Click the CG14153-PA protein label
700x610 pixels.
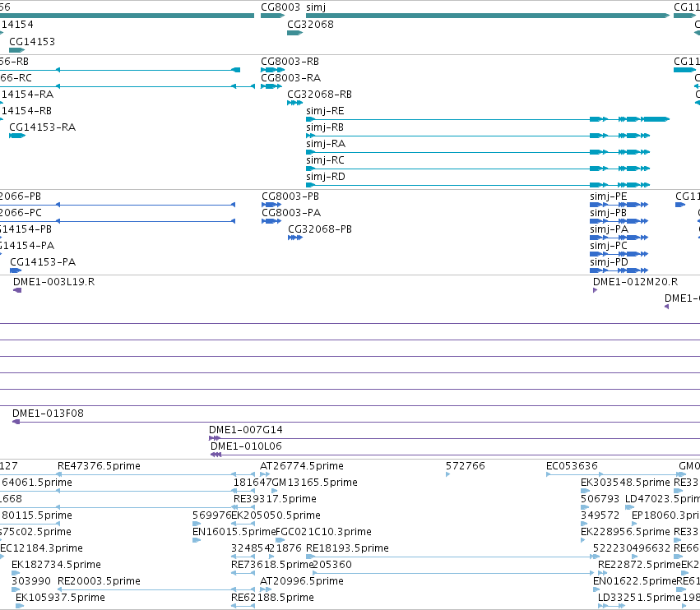pos(43,262)
